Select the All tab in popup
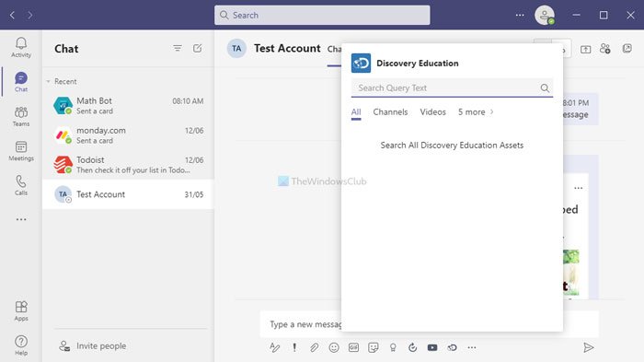644x362 pixels. [x=356, y=111]
